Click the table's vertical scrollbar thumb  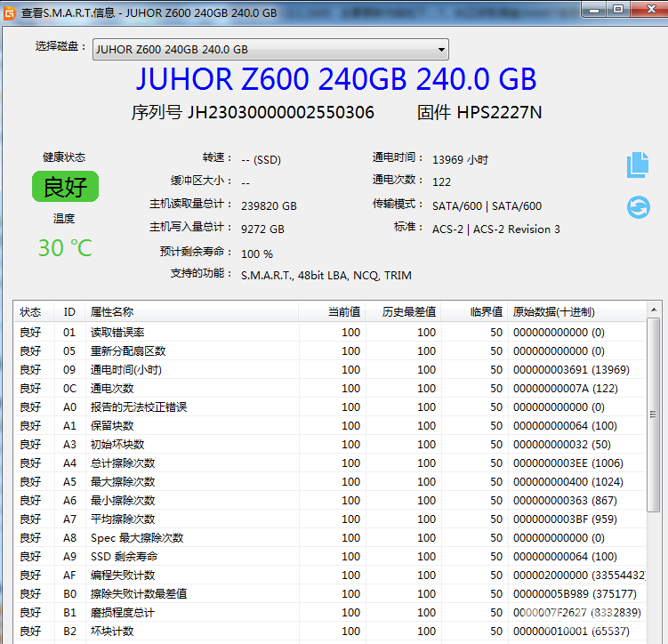[654, 414]
